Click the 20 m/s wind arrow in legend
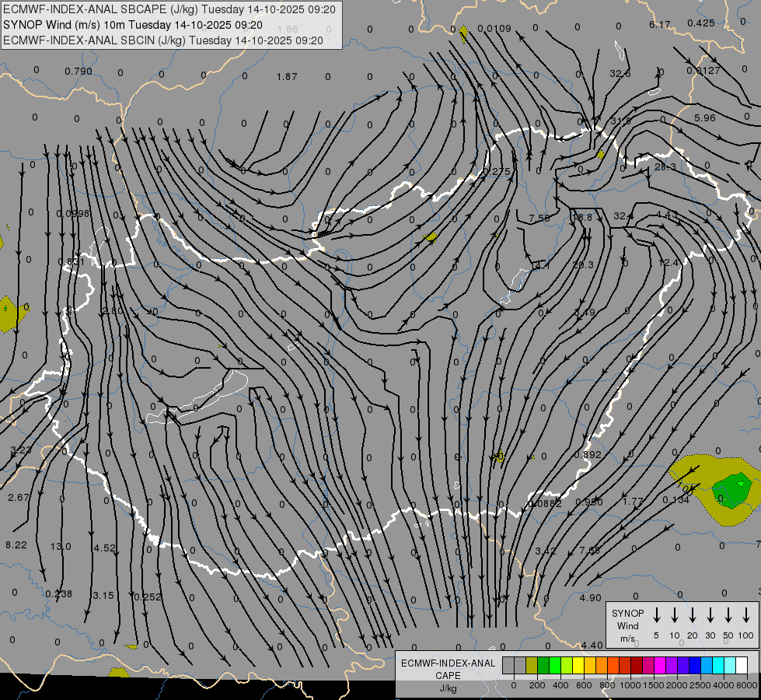This screenshot has height=700, width=761. pyautogui.click(x=692, y=615)
